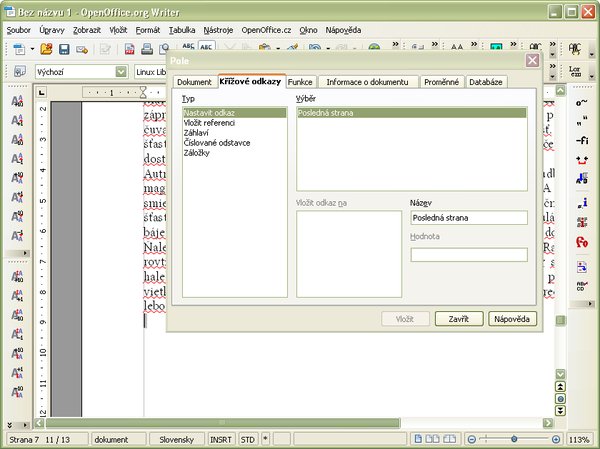Click the Export as PDF icon
The width and height of the screenshot is (600, 449).
point(129,49)
